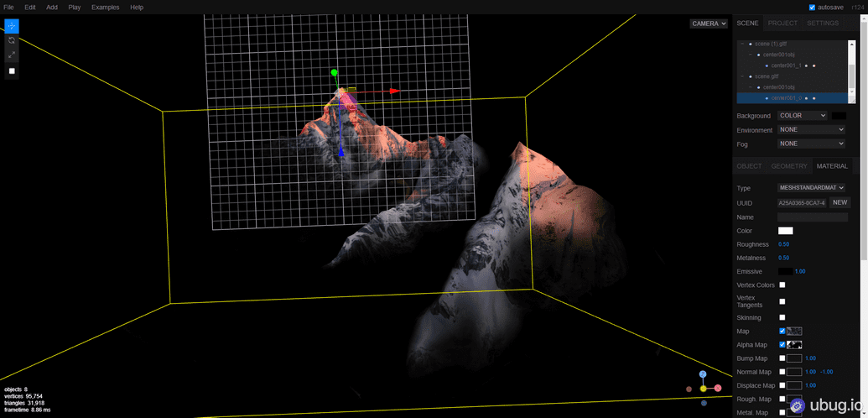The height and width of the screenshot is (418, 868).
Task: Click the Normal Map texture slot
Action: [x=794, y=372]
